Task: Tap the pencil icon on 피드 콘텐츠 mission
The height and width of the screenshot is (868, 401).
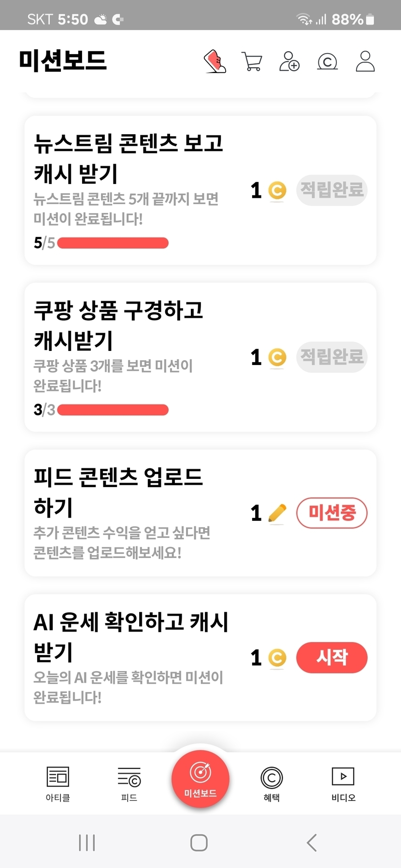Action: pos(277,513)
